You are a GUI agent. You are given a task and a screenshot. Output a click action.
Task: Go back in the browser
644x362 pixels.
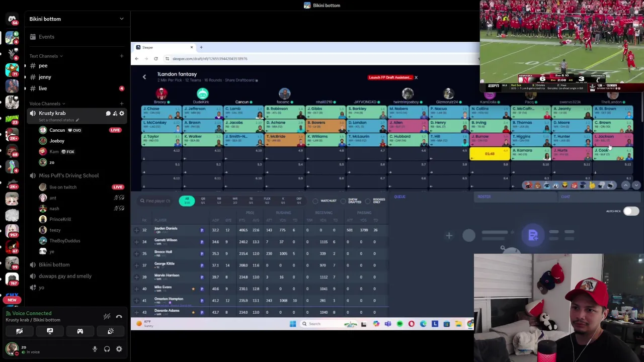[136, 59]
